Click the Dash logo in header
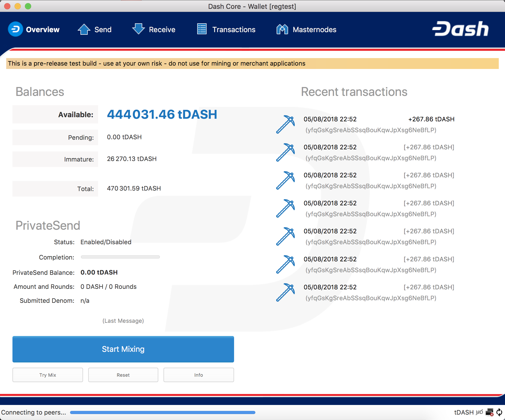 point(460,29)
